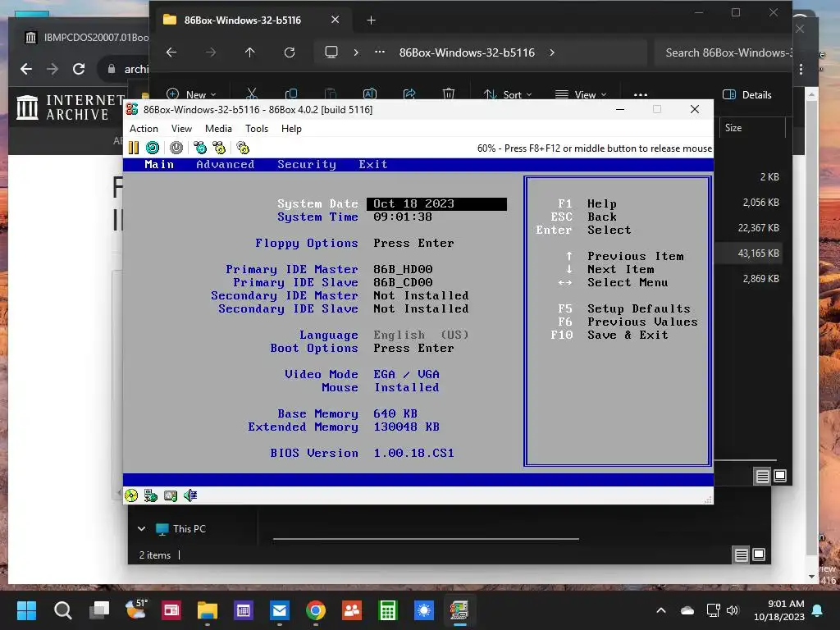Toggle the Details pane in Explorer

pyautogui.click(x=747, y=95)
